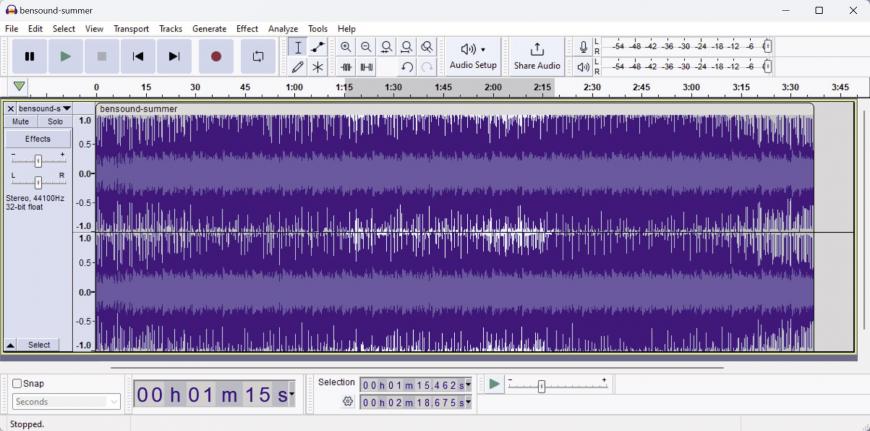Open the bensound-s track name dropdown

pyautogui.click(x=44, y=109)
